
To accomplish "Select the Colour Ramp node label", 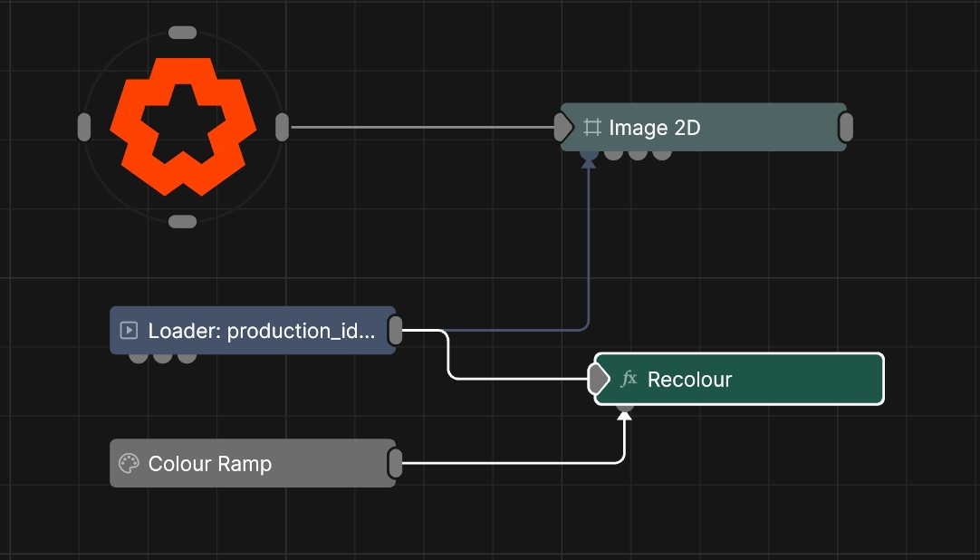I will pyautogui.click(x=210, y=464).
